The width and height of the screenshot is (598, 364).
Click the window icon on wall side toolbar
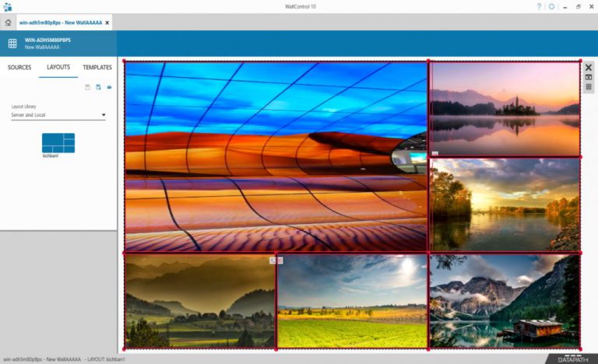click(x=589, y=78)
